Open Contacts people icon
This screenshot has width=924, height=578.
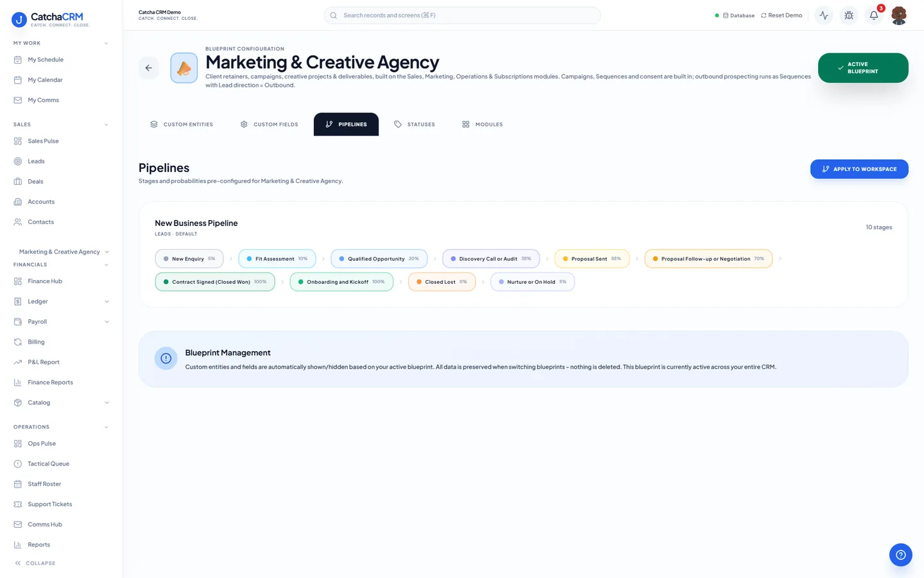(18, 222)
